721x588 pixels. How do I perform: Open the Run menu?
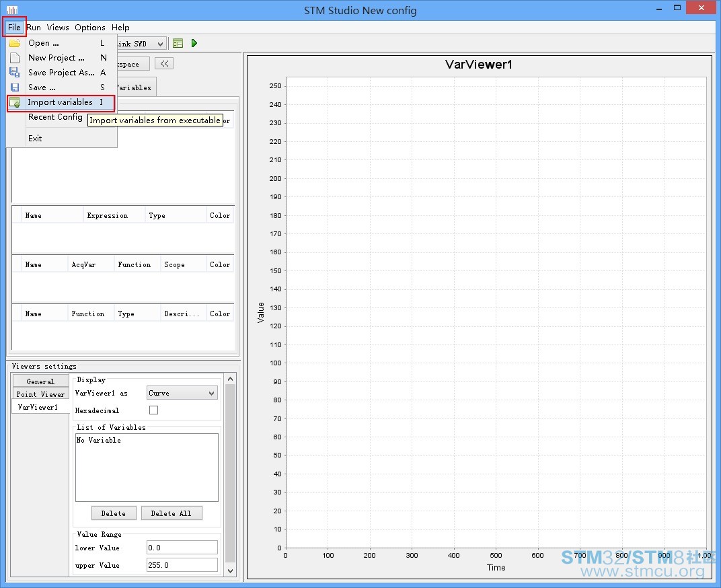pyautogui.click(x=34, y=27)
